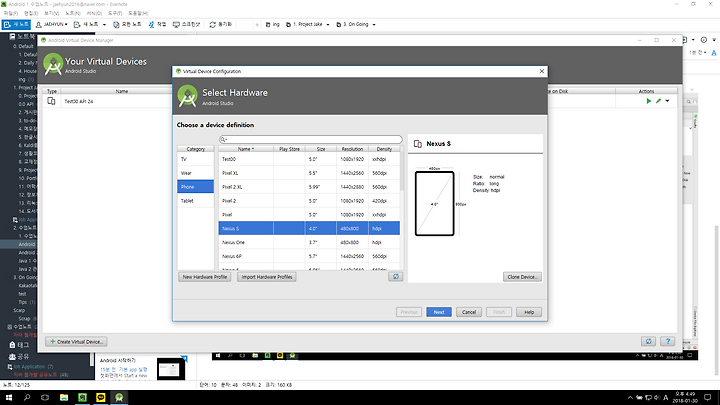Click the blue new note button in Evernote

tap(16, 24)
